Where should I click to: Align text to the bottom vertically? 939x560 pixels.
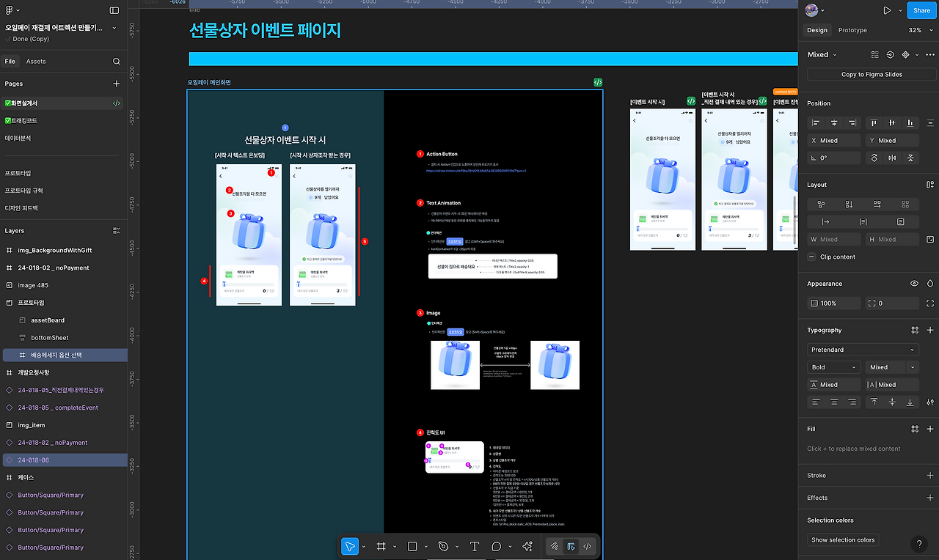point(910,402)
